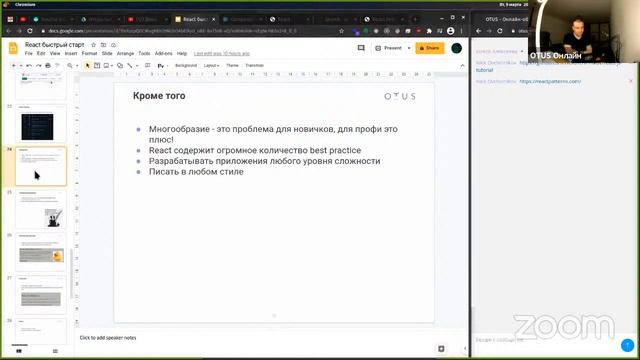Open the Arrange menu
Image resolution: width=640 pixels, height=360 pixels.
(125, 53)
